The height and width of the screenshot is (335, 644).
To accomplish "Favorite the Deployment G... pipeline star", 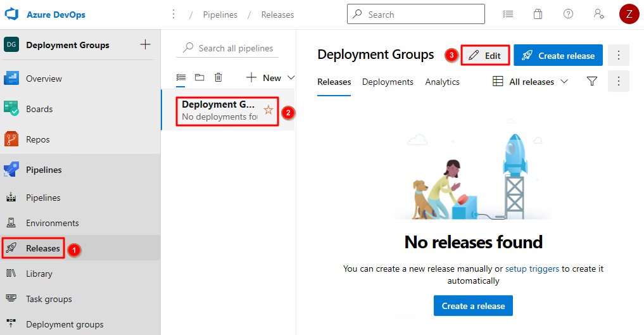I will pyautogui.click(x=268, y=110).
